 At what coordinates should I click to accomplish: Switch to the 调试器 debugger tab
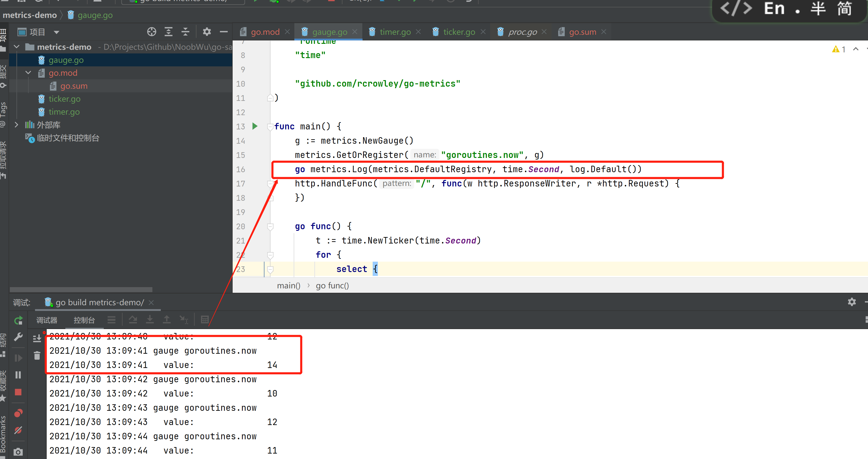tap(47, 320)
